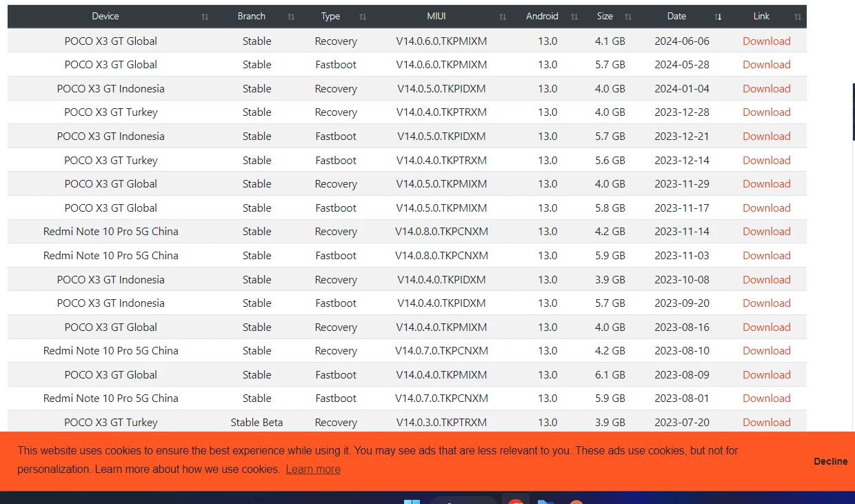Select the 5.6 GB size cell
Screen dimensions: 855x504
610,160
